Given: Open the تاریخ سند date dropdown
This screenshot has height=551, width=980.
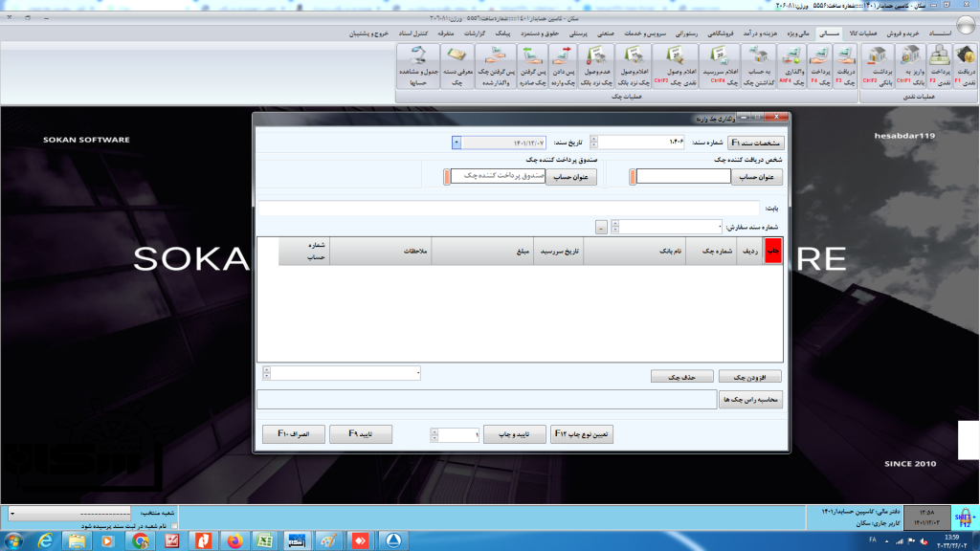Looking at the screenshot, I should [457, 143].
